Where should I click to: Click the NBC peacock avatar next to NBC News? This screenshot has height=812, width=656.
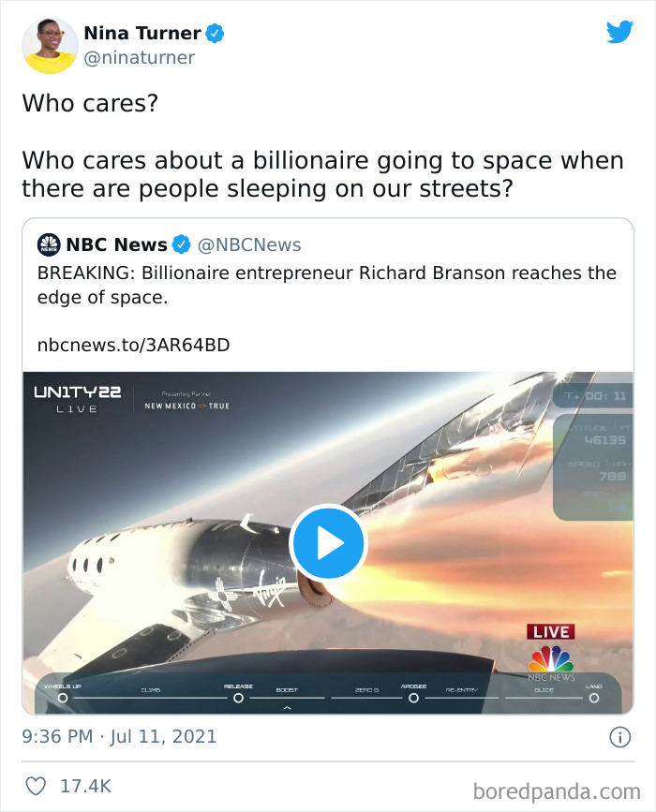pyautogui.click(x=48, y=244)
